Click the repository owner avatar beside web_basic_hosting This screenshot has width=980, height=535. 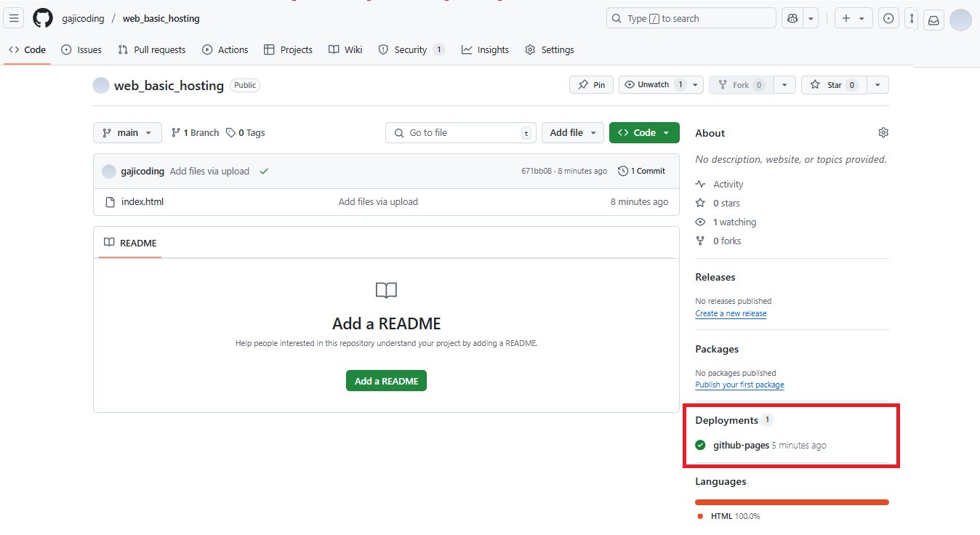point(101,85)
